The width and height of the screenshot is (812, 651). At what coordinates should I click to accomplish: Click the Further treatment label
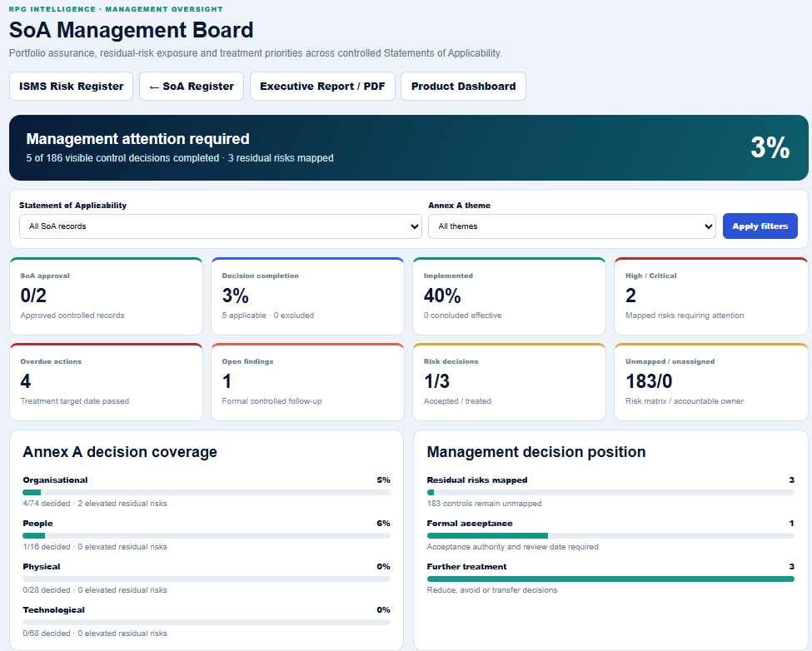pos(466,567)
